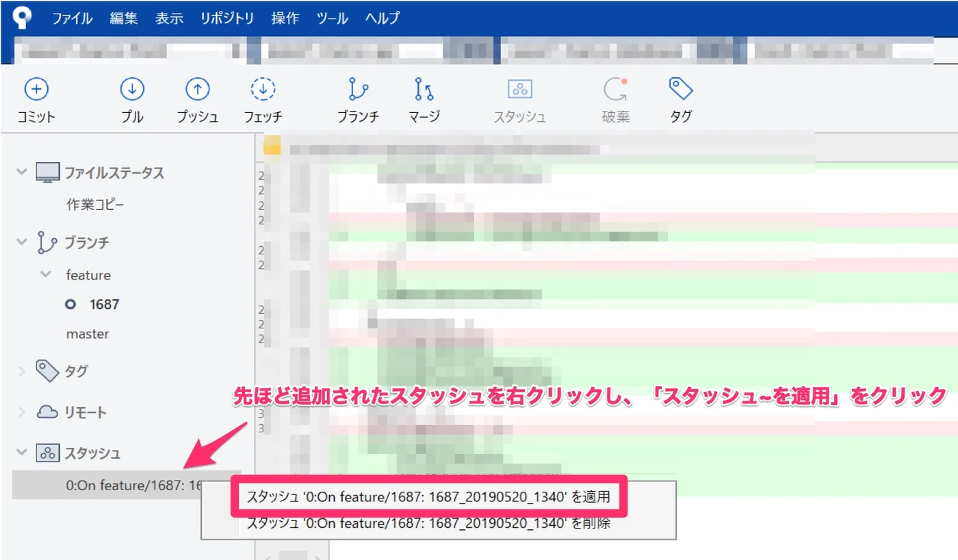Click the branch icon in sidebar ブランチ section

point(47,243)
